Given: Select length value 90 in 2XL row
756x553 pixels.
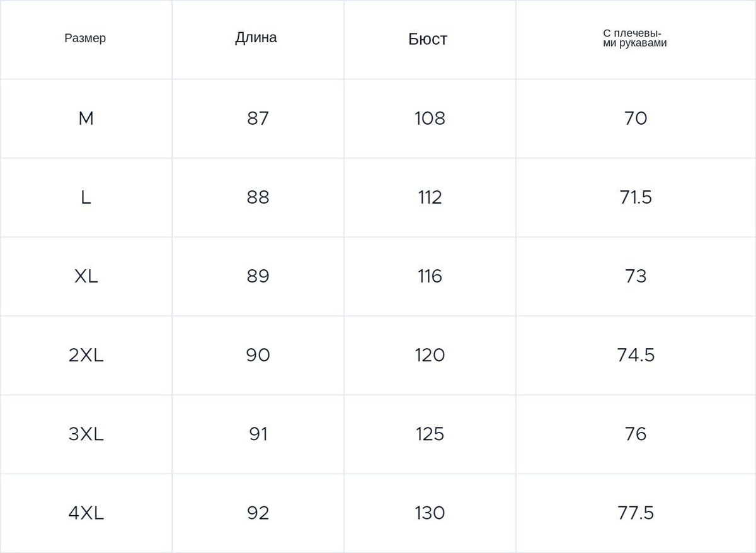Looking at the screenshot, I should click(258, 355).
